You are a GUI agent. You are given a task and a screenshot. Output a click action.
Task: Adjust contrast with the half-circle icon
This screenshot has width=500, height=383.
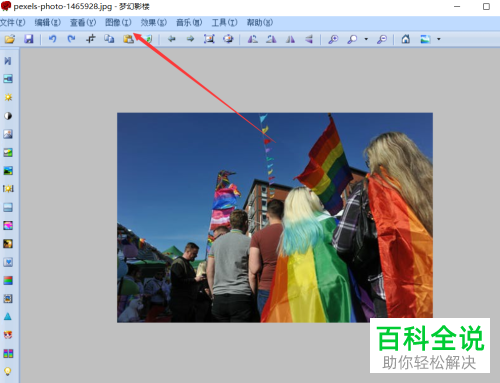8,116
